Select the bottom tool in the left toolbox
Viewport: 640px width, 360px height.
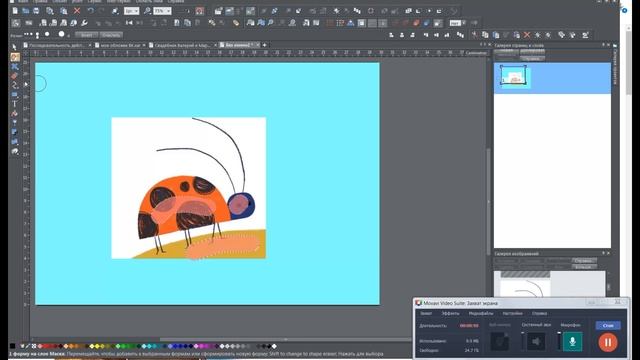(15, 151)
